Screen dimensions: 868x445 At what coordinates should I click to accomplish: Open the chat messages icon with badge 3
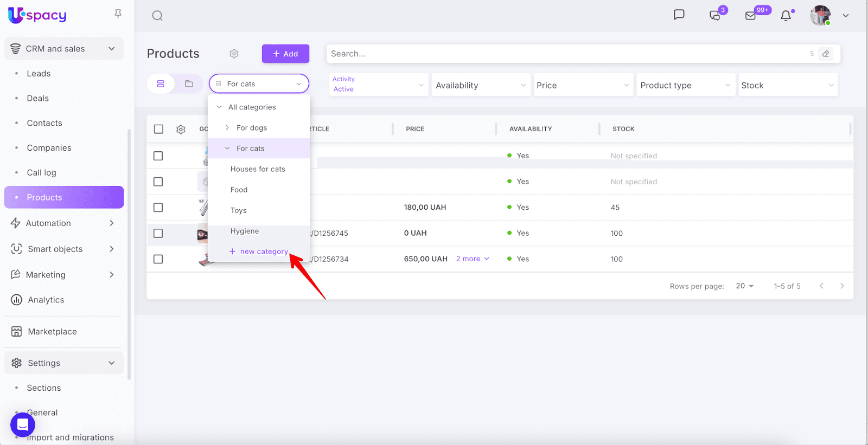click(x=715, y=16)
